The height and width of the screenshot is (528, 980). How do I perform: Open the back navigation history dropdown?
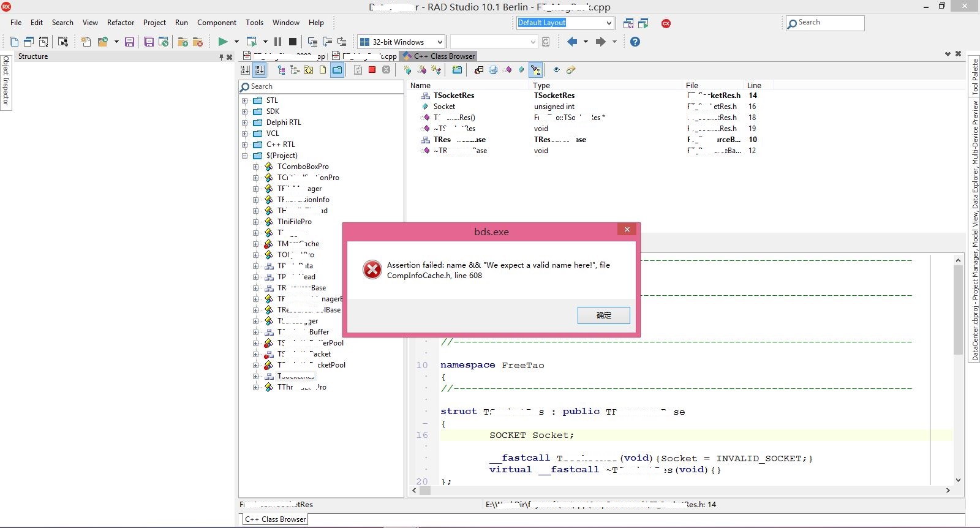(586, 42)
